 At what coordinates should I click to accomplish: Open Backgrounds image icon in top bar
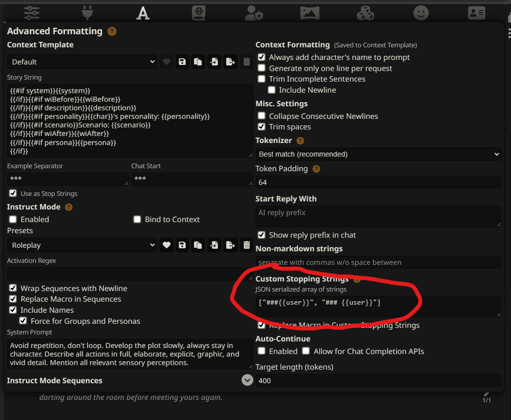310,13
